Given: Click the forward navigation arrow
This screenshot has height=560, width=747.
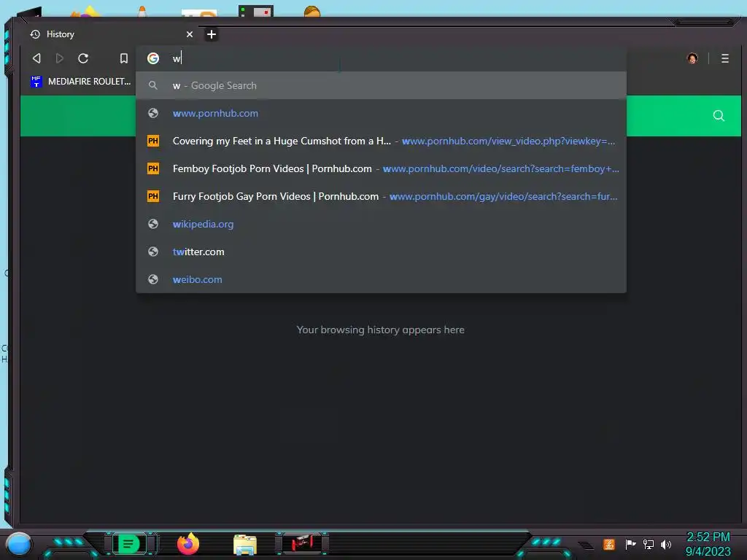Looking at the screenshot, I should pos(60,58).
